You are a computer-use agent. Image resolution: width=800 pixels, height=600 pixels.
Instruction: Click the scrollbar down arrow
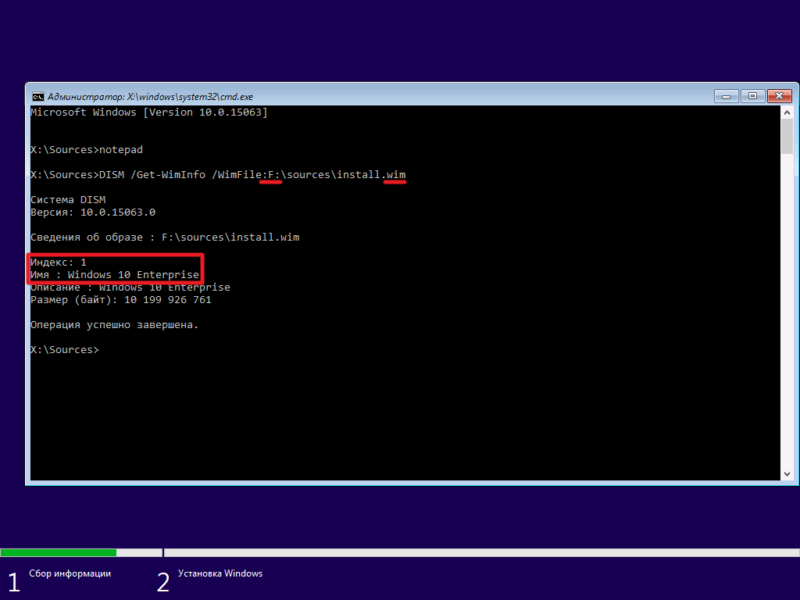pos(787,474)
